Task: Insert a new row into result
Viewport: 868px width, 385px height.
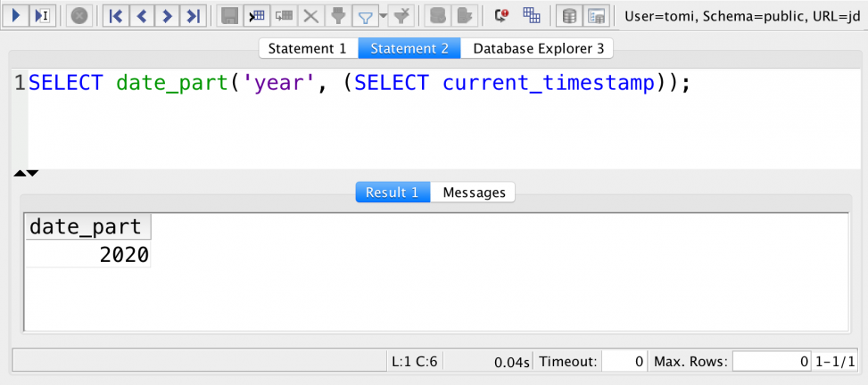Action: click(257, 15)
